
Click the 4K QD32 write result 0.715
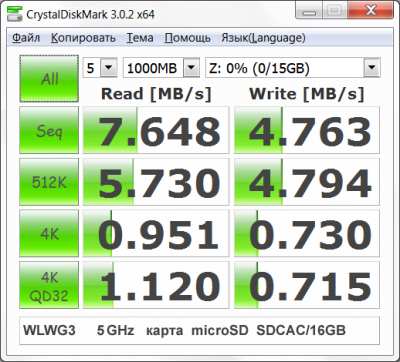tap(307, 285)
